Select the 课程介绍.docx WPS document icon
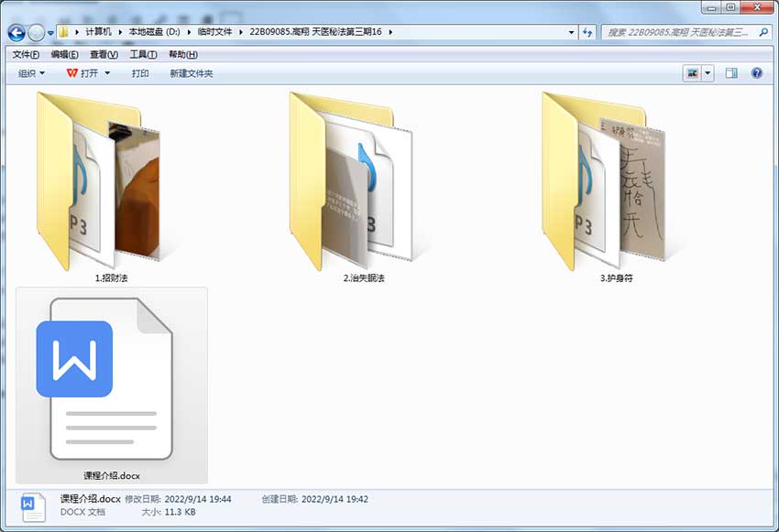The width and height of the screenshot is (779, 532). 104,379
